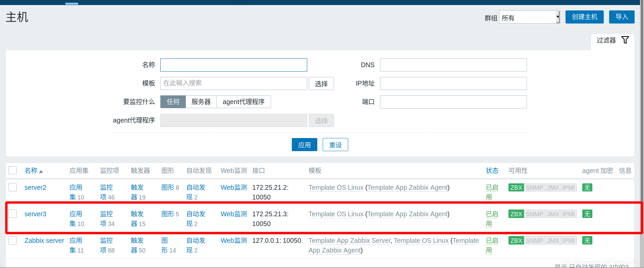Click SNMP badge in server3 row
644x268 pixels.
click(534, 214)
